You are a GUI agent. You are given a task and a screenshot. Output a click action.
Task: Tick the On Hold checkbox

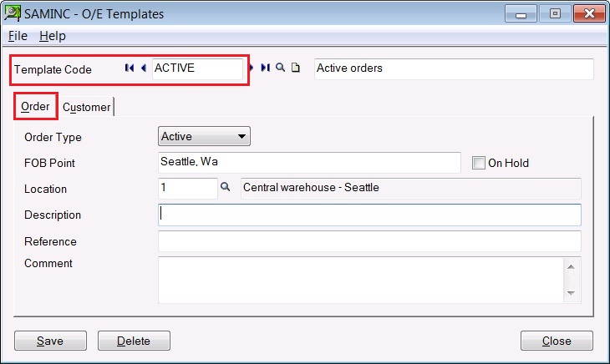coord(479,163)
